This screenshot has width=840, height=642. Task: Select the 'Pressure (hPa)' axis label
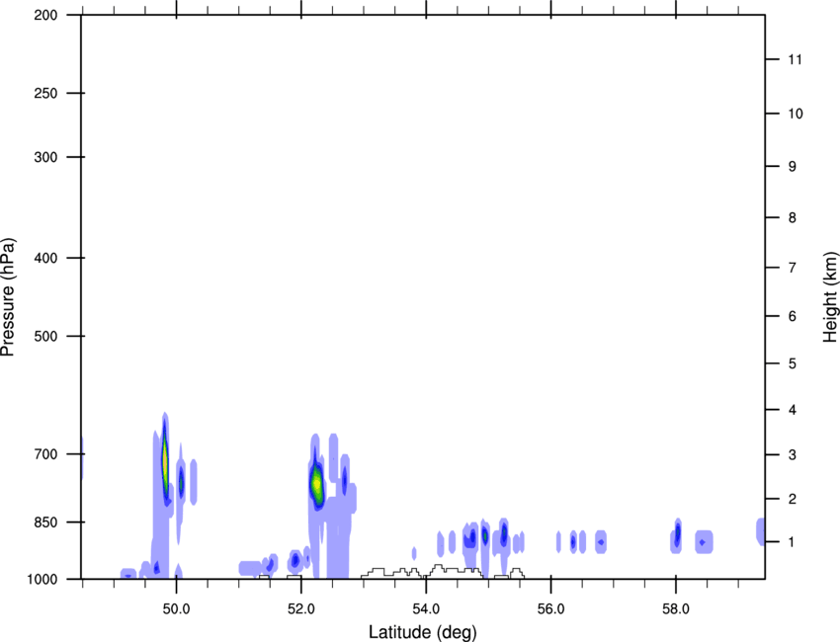point(8,297)
